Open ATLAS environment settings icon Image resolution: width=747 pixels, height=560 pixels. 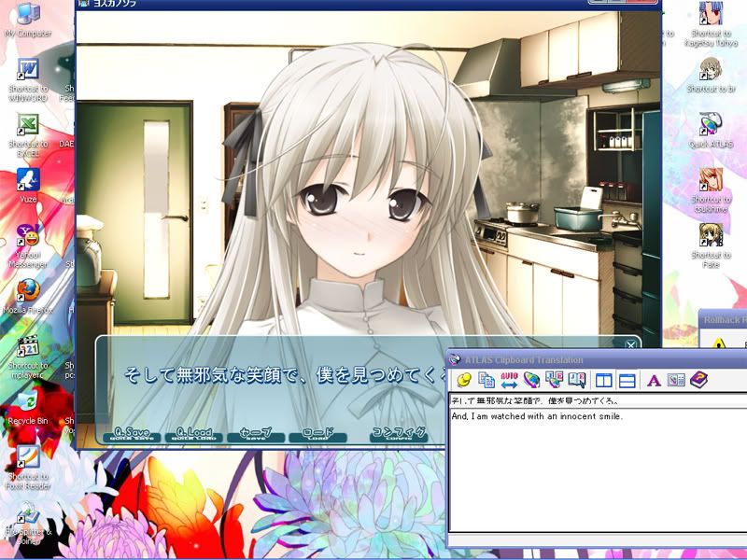(x=676, y=380)
